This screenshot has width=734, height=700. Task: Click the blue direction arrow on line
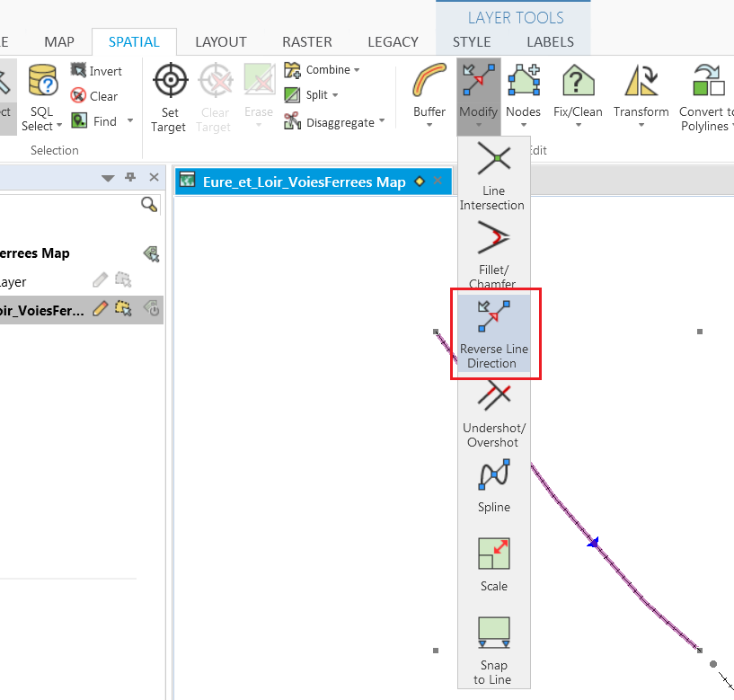tap(593, 542)
